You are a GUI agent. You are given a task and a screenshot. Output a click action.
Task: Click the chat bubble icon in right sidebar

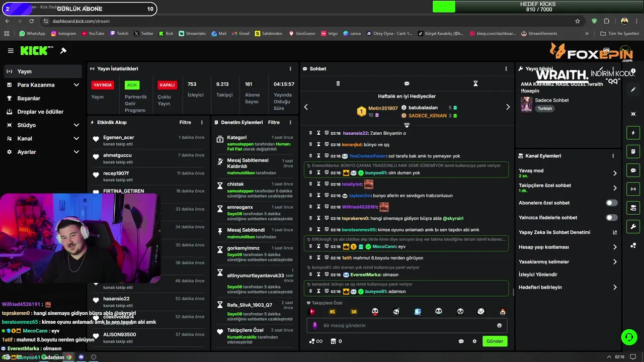(633, 170)
